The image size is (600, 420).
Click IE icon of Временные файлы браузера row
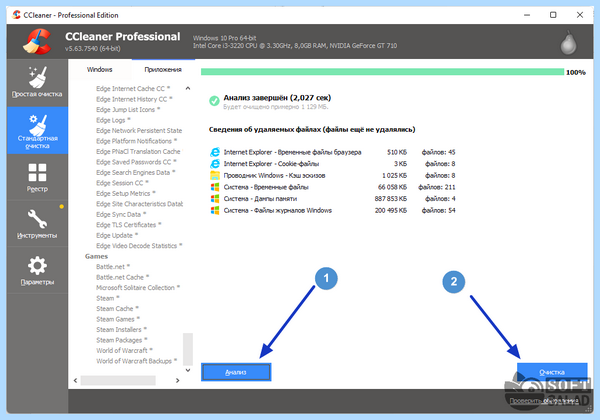pos(215,152)
